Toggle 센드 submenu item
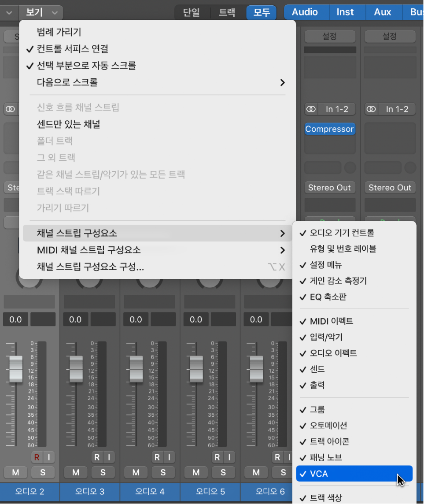 (354, 369)
